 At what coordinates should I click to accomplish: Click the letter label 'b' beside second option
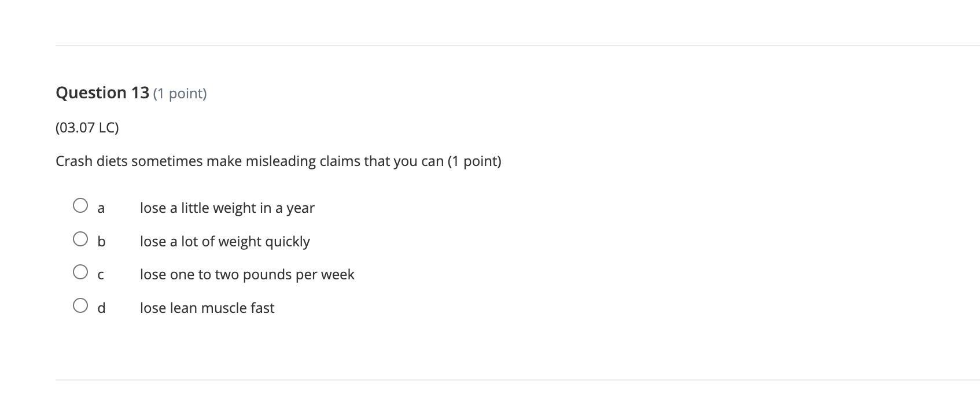pyautogui.click(x=101, y=241)
